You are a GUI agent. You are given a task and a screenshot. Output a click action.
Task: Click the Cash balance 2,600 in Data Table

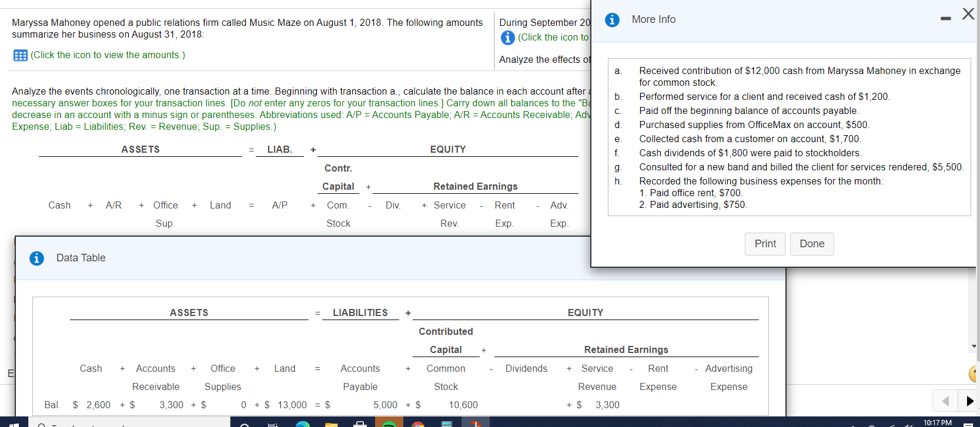pyautogui.click(x=98, y=405)
